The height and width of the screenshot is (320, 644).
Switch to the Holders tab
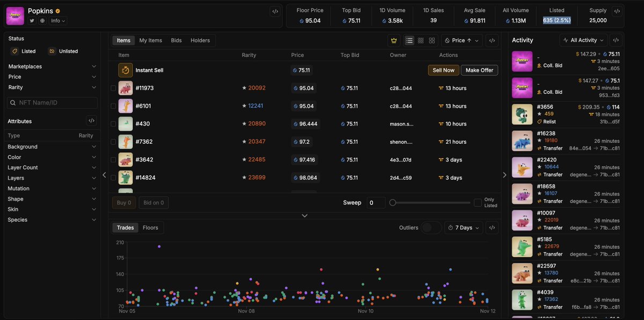click(200, 40)
